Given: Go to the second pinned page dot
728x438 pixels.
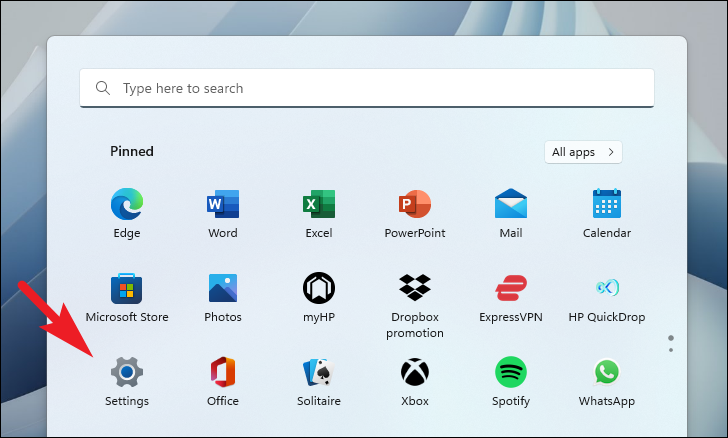Looking at the screenshot, I should (671, 350).
